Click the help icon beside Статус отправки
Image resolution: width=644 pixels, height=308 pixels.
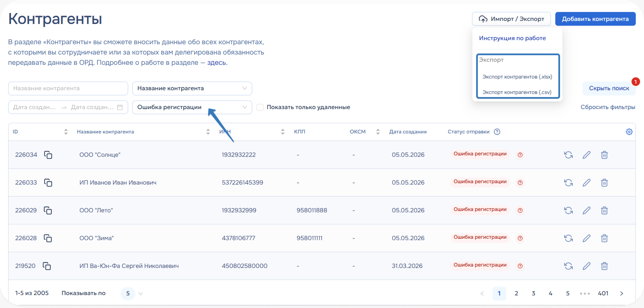[497, 132]
